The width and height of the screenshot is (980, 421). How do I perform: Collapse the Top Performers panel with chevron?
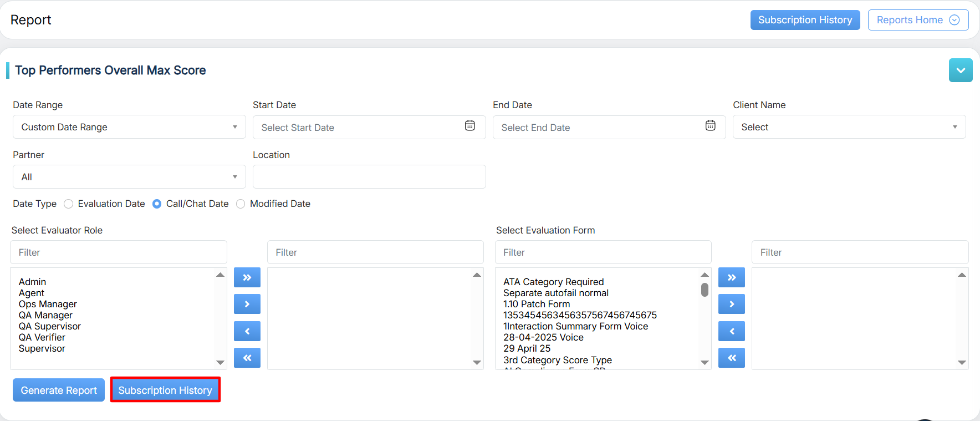click(960, 70)
